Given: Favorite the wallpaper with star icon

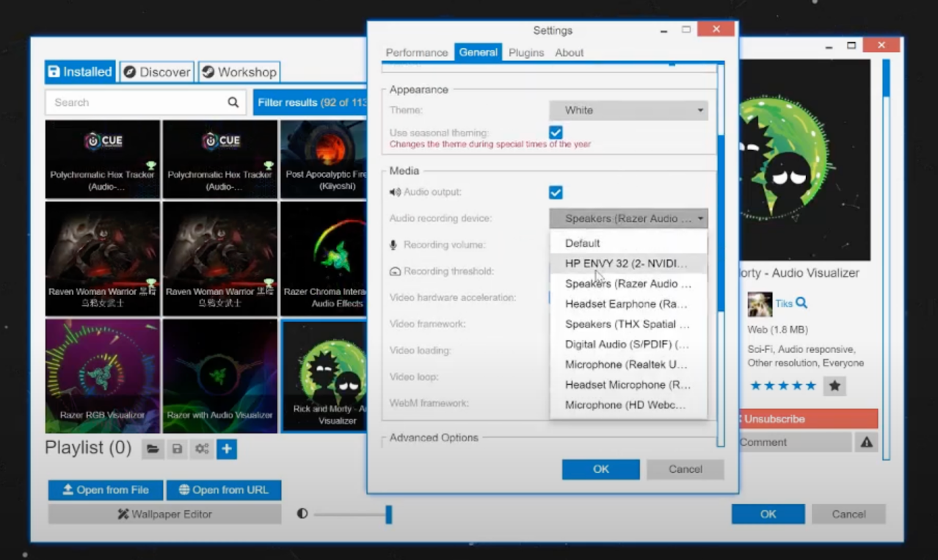Looking at the screenshot, I should (835, 386).
